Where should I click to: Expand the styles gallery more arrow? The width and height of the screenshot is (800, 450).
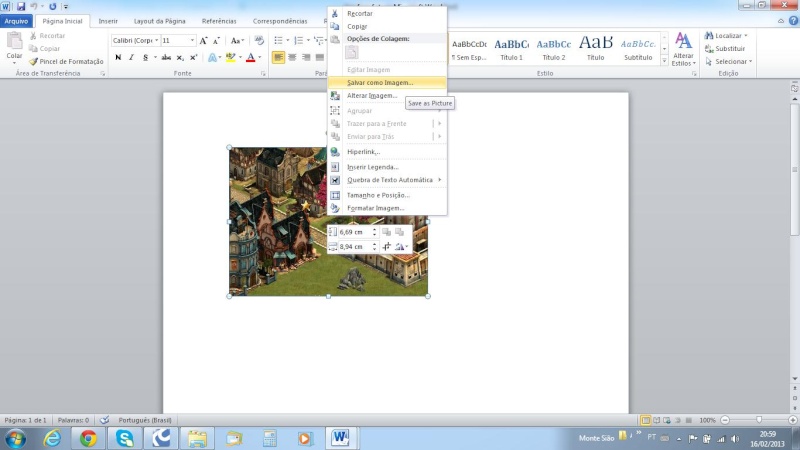(x=664, y=61)
